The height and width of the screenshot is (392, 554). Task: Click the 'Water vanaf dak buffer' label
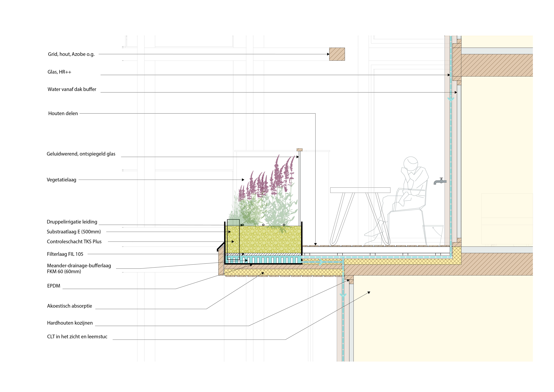click(72, 89)
